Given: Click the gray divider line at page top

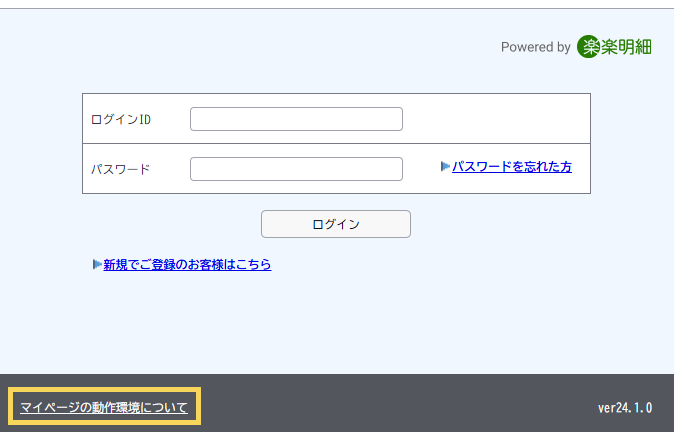Looking at the screenshot, I should click(x=337, y=8).
